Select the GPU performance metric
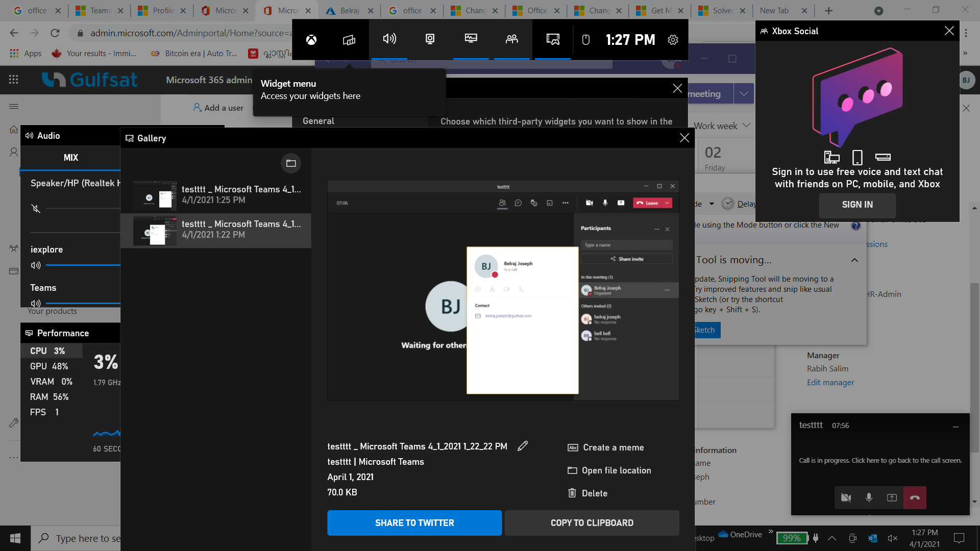 49,366
